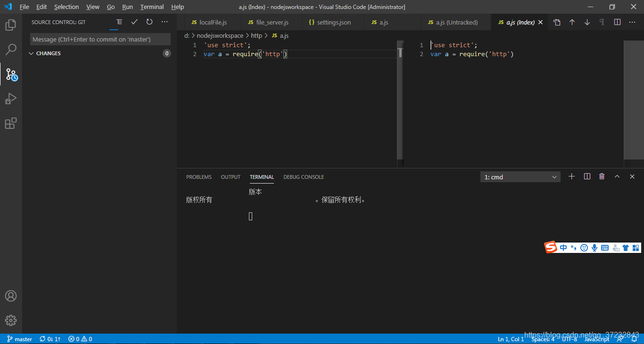Viewport: 644px width, 344px height.
Task: Click the 'http' breadcrumb folder
Action: click(x=256, y=35)
